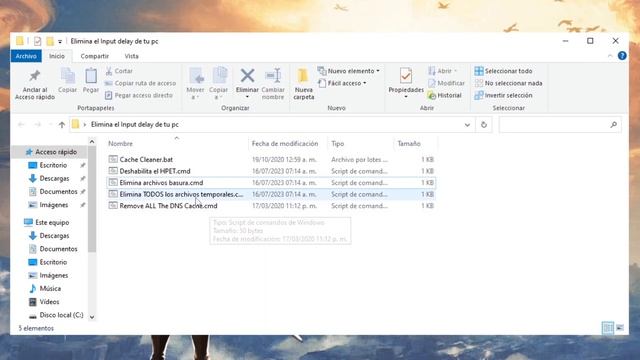The width and height of the screenshot is (640, 360).
Task: Select Este equipo in the sidebar
Action: 52,222
